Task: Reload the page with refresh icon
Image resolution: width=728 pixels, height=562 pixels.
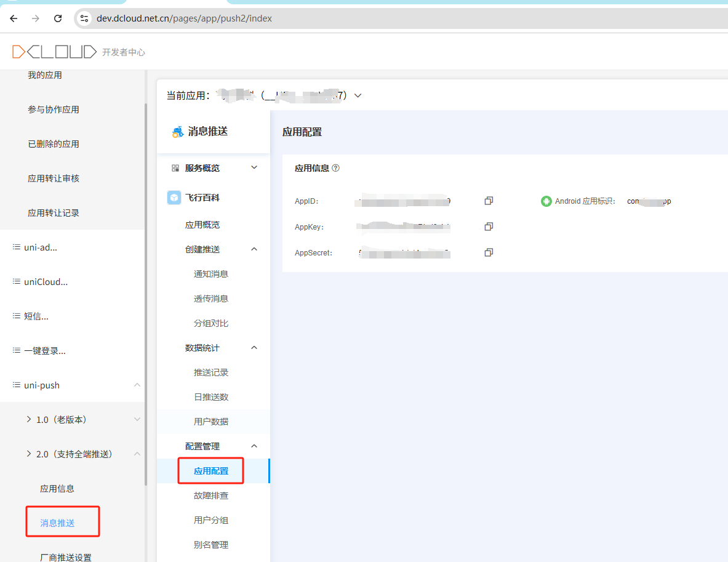Action: (x=58, y=18)
